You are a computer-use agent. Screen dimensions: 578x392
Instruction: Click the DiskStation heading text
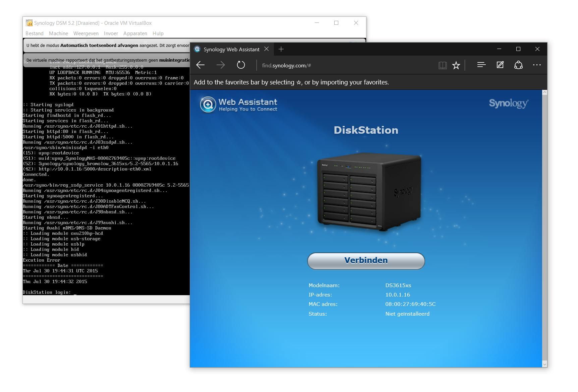click(366, 130)
